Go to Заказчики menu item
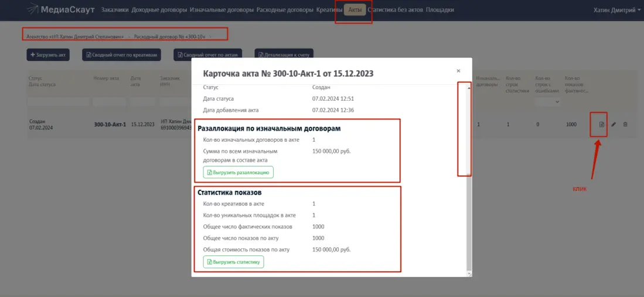The image size is (644, 297). (x=115, y=10)
